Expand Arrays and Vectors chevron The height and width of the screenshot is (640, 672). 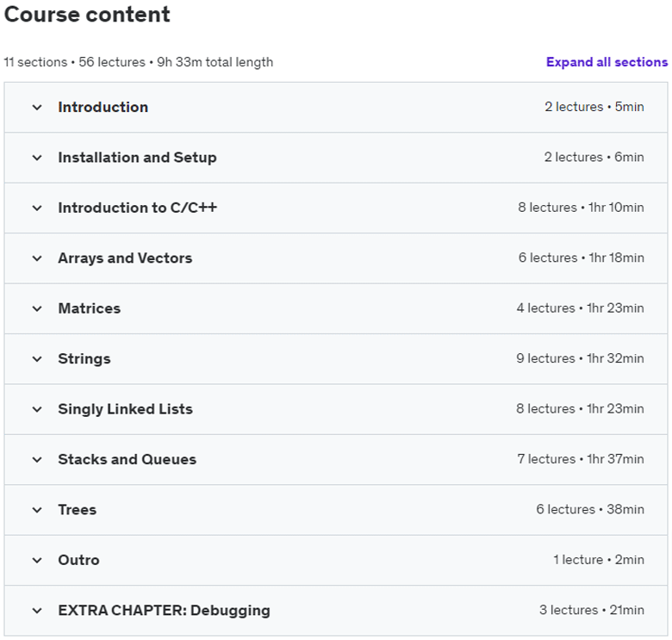tap(37, 258)
